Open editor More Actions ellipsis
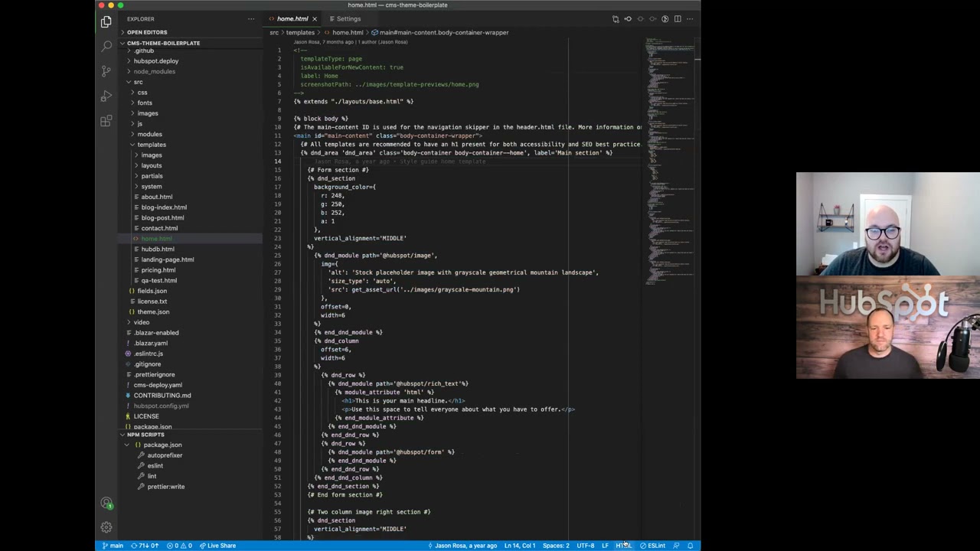The width and height of the screenshot is (980, 551). pos(690,19)
